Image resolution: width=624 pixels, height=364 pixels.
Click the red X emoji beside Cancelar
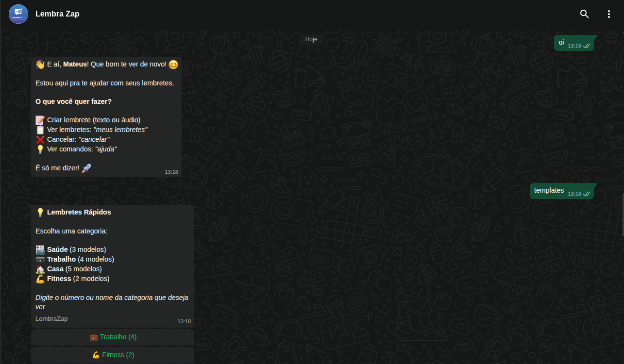[39, 139]
